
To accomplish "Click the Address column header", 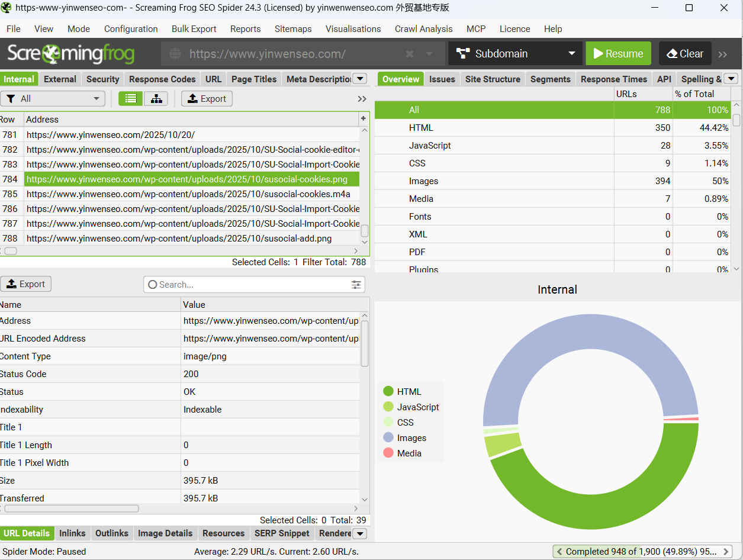I will [191, 119].
